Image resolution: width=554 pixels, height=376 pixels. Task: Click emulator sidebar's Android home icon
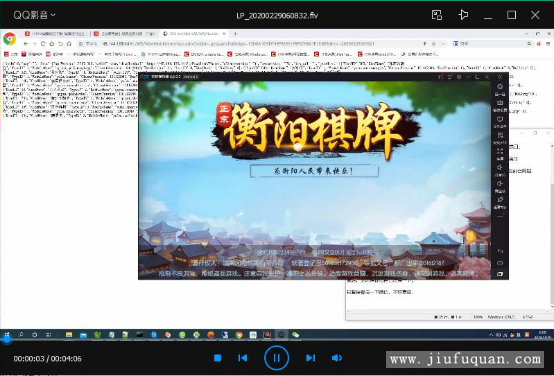coord(500,263)
